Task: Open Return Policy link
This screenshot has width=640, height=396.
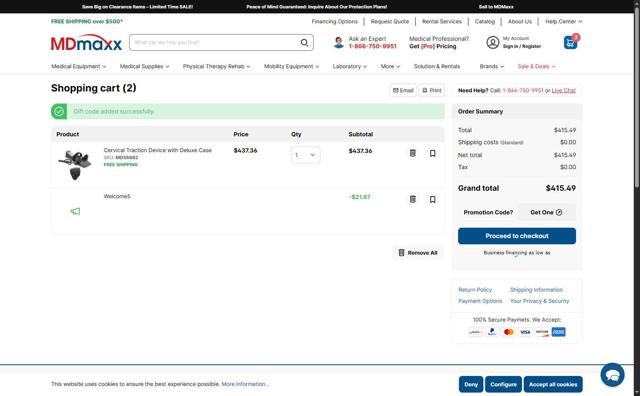Action: 475,289
